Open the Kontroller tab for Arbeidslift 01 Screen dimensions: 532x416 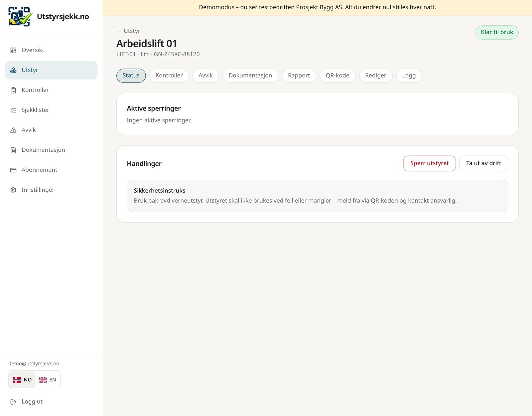pyautogui.click(x=169, y=76)
